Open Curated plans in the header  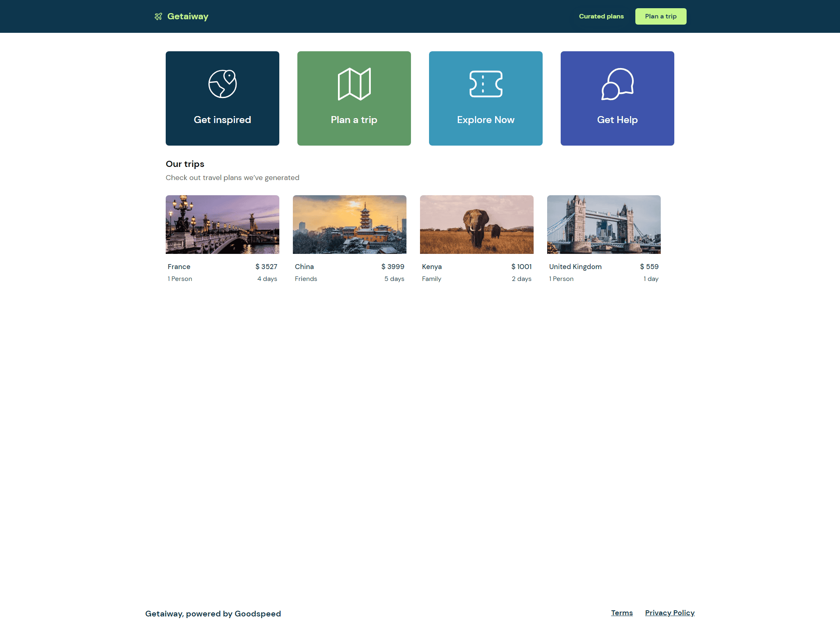[601, 16]
